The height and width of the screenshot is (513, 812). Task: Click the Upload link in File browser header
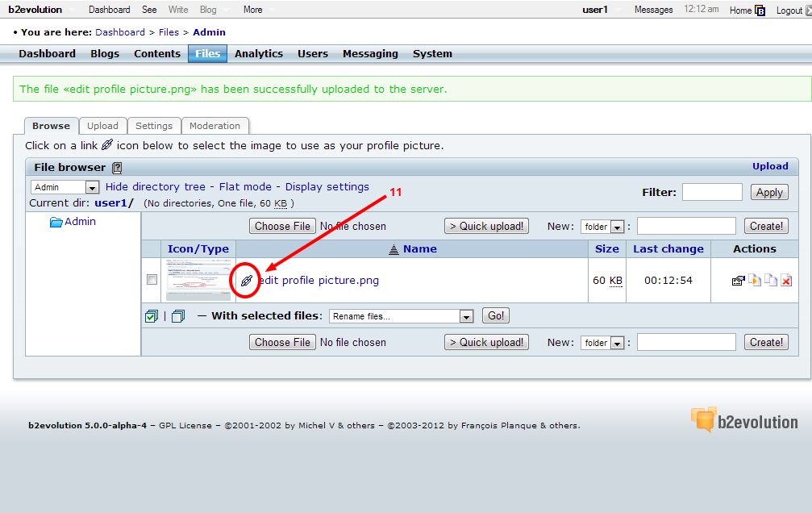[770, 166]
